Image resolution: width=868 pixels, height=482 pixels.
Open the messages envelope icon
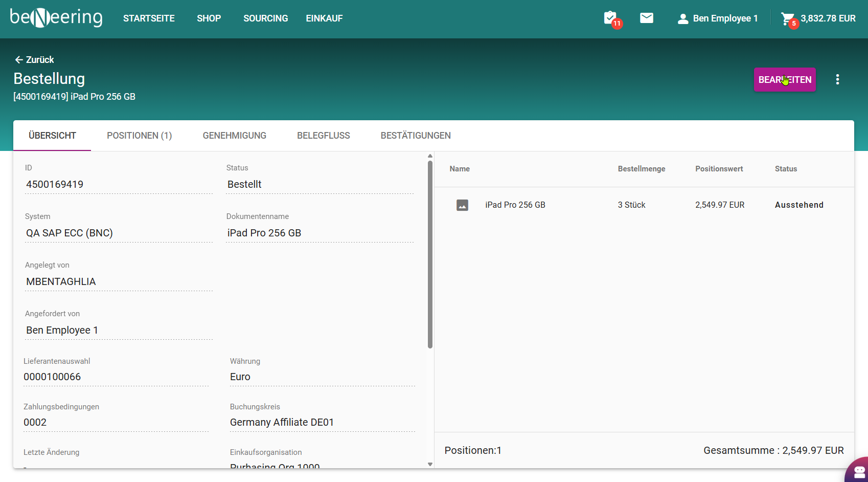pos(647,18)
